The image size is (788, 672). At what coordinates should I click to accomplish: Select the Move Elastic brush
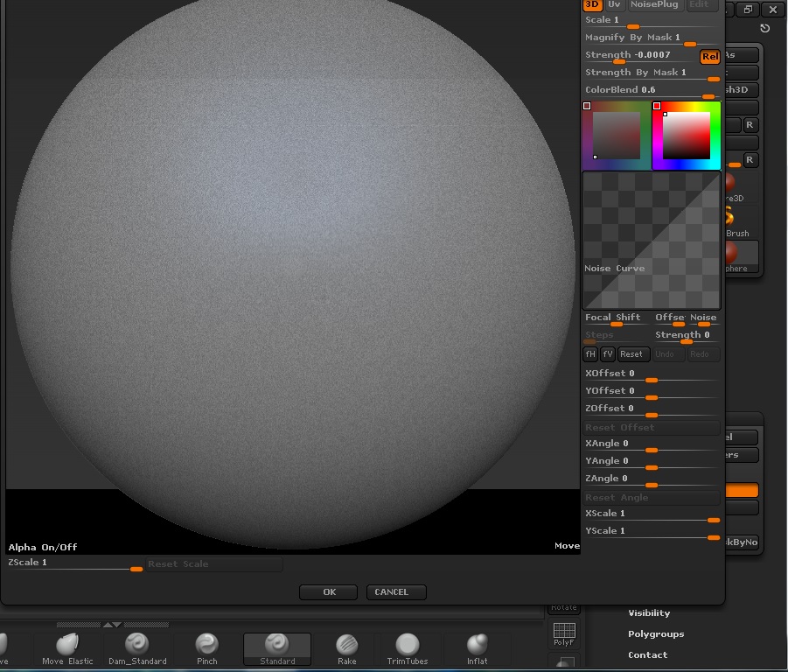coord(67,649)
